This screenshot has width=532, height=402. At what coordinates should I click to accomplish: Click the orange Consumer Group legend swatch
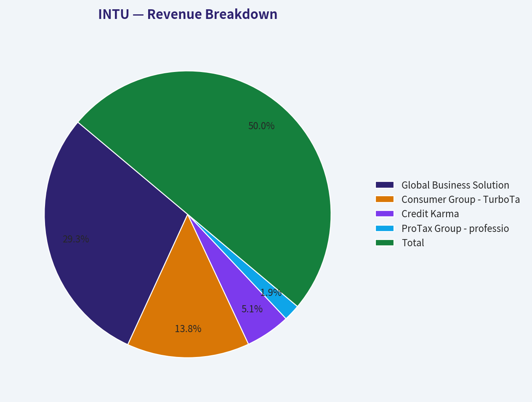(x=385, y=199)
